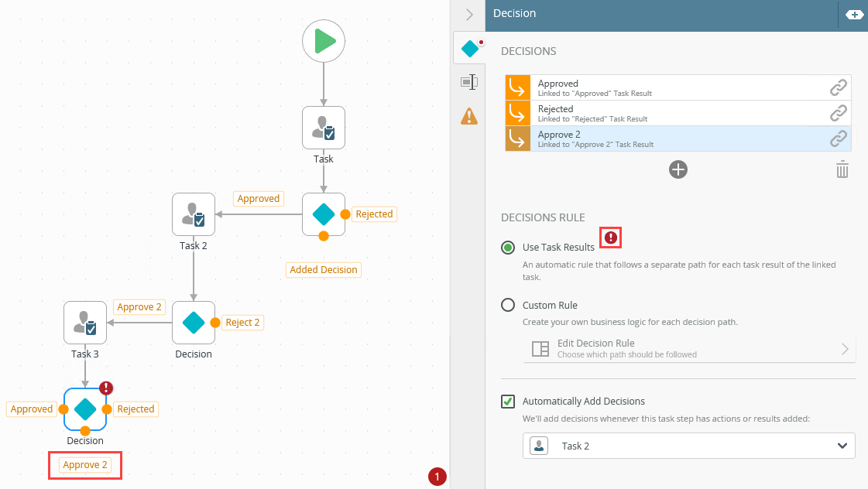Image resolution: width=868 pixels, height=489 pixels.
Task: Collapse the configuration panel with the chevron
Action: (469, 14)
